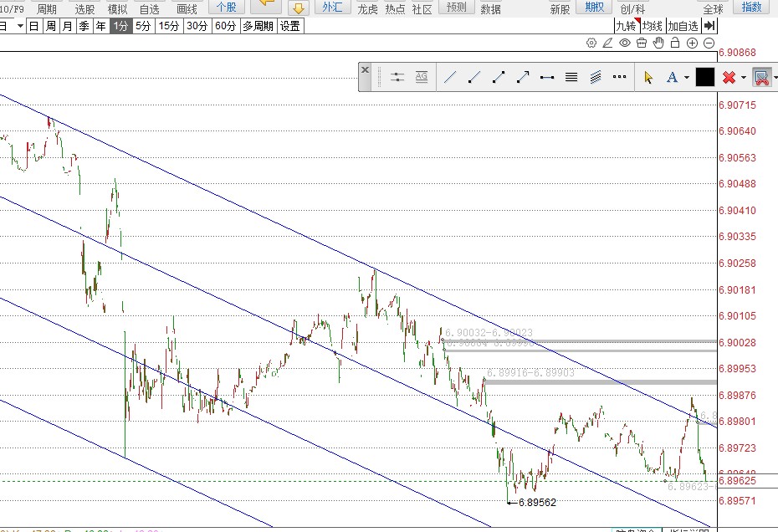Switch to daily 日 period
778x532 pixels.
point(33,26)
